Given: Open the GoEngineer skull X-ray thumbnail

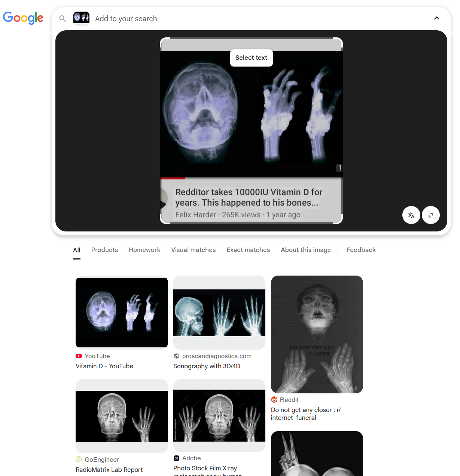Looking at the screenshot, I should click(122, 416).
